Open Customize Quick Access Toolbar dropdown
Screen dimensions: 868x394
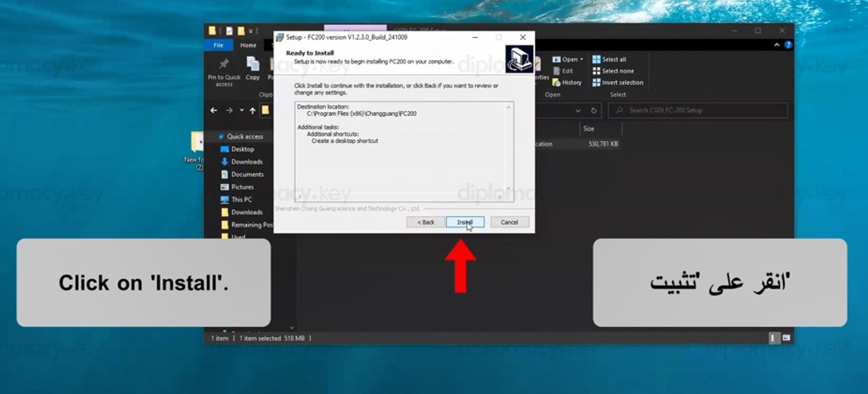tap(251, 31)
